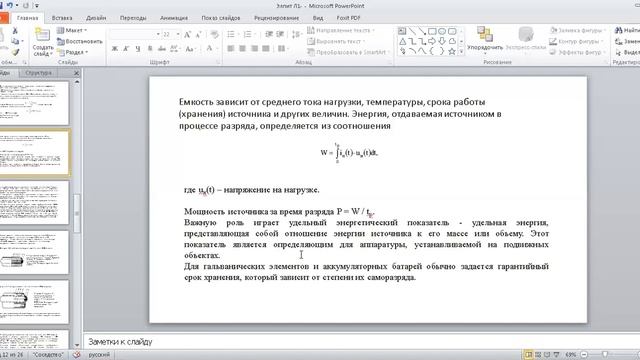The height and width of the screenshot is (360, 640).
Task: Select the text box shape in gallery
Action: [402, 31]
